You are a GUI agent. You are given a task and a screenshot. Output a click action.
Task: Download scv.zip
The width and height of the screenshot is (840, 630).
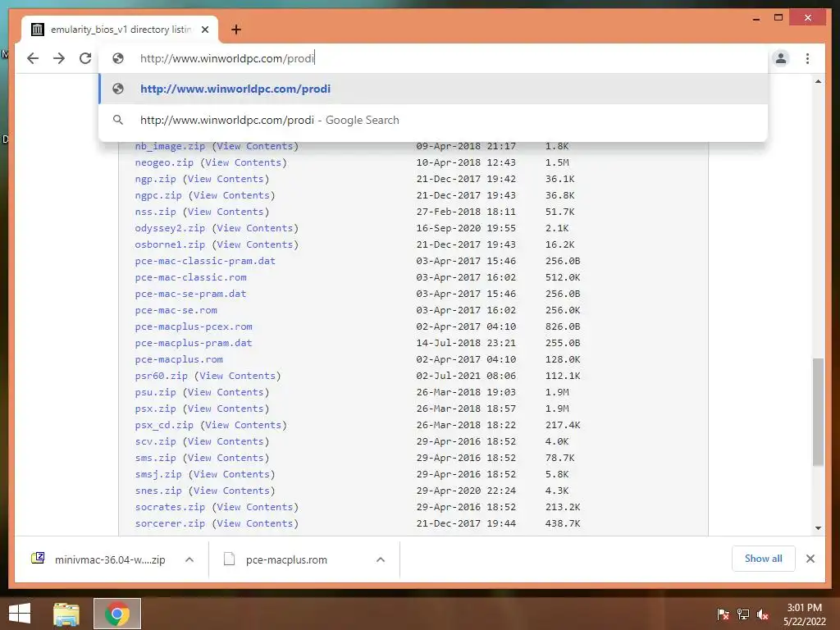[155, 441]
